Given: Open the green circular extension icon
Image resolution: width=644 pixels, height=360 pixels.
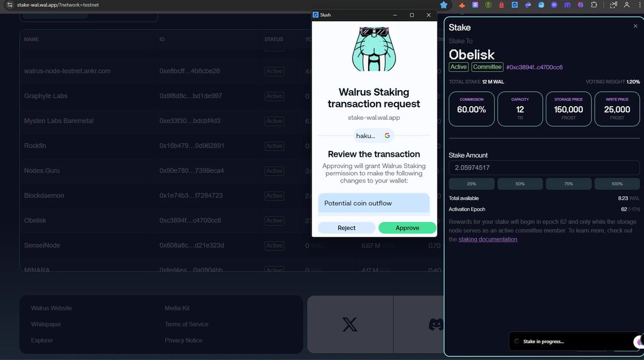Looking at the screenshot, I should tap(488, 5).
